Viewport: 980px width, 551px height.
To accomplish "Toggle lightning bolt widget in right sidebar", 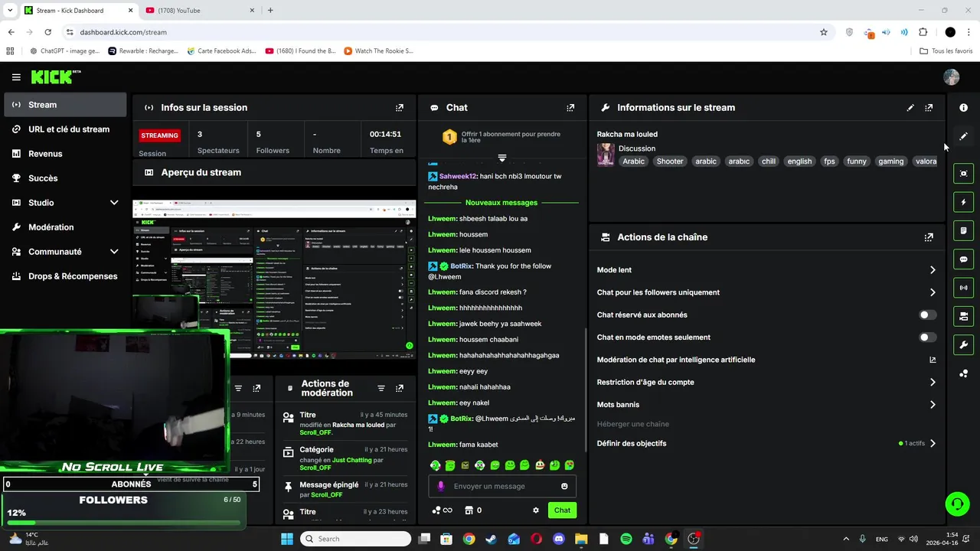I will (963, 202).
